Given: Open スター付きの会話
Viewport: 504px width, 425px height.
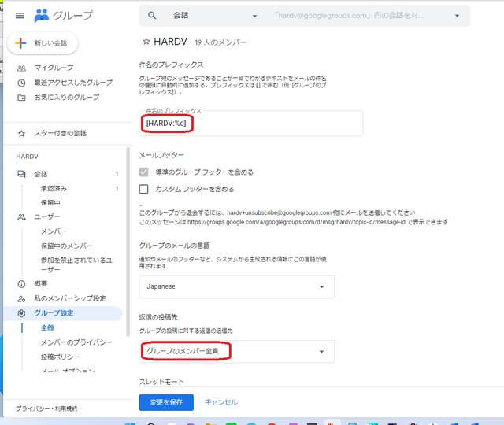Looking at the screenshot, I should 61,134.
